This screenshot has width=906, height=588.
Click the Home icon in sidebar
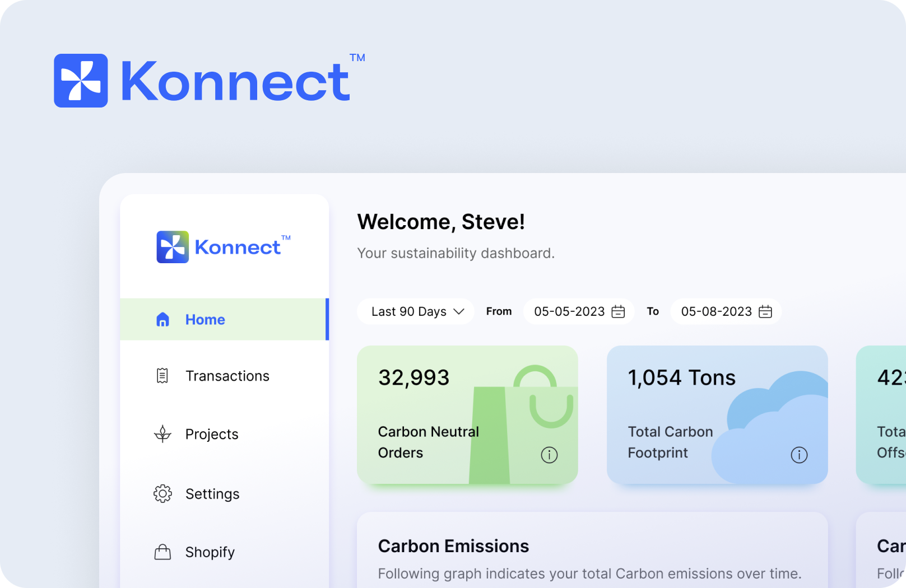pos(162,320)
